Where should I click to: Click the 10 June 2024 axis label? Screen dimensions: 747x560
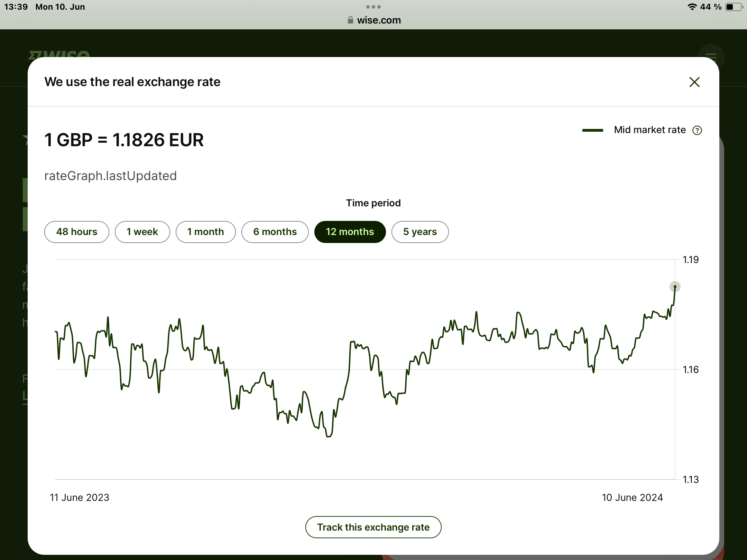(632, 497)
